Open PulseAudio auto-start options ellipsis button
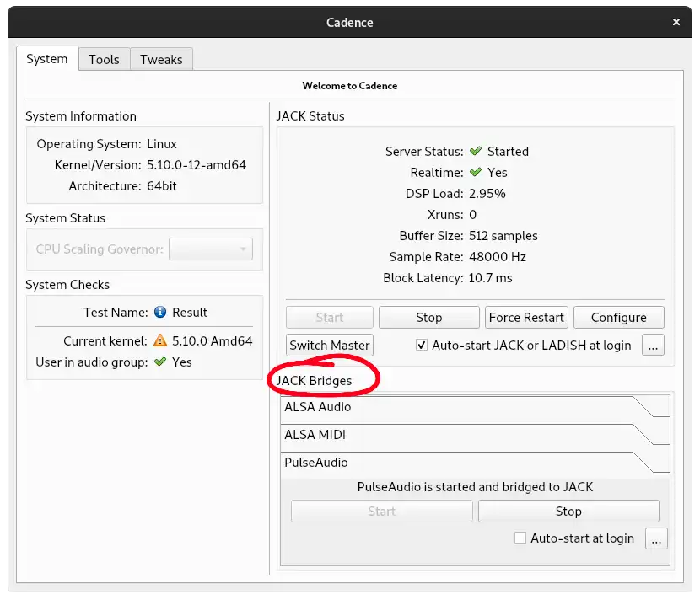This screenshot has height=600, width=700. point(656,538)
